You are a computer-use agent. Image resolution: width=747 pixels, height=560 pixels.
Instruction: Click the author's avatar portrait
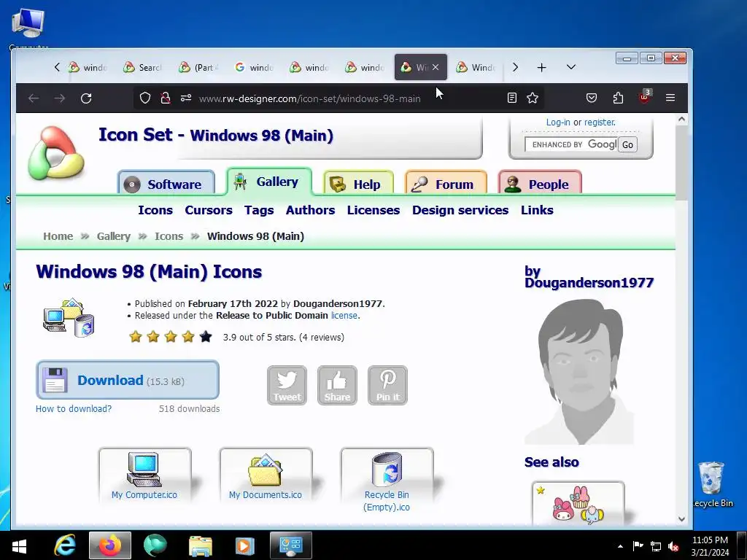tap(579, 371)
